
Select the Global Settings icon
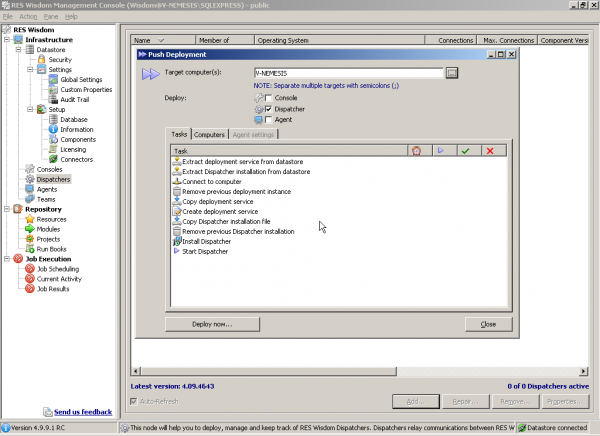[x=54, y=79]
